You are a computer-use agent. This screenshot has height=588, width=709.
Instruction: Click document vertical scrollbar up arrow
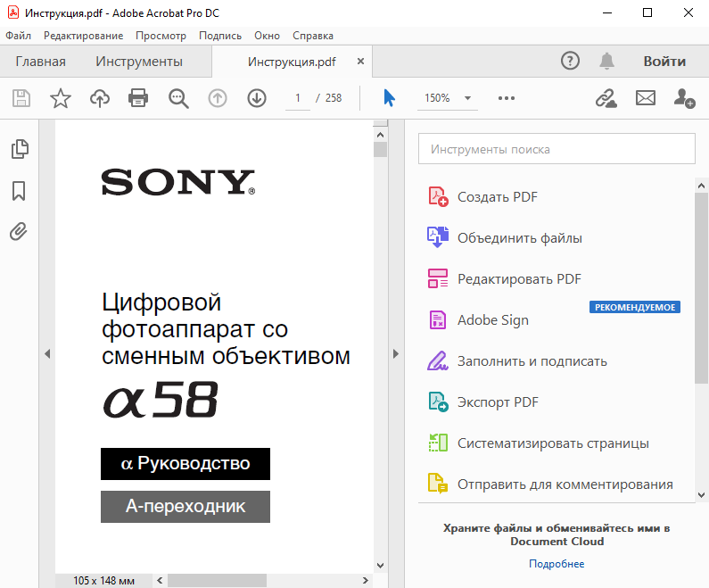[380, 135]
